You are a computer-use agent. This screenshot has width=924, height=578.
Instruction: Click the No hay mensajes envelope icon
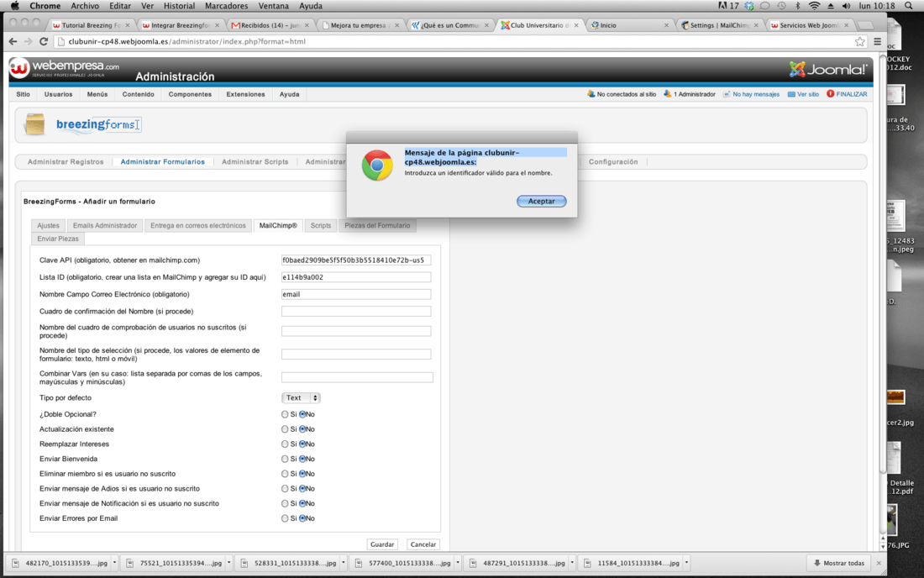point(727,94)
